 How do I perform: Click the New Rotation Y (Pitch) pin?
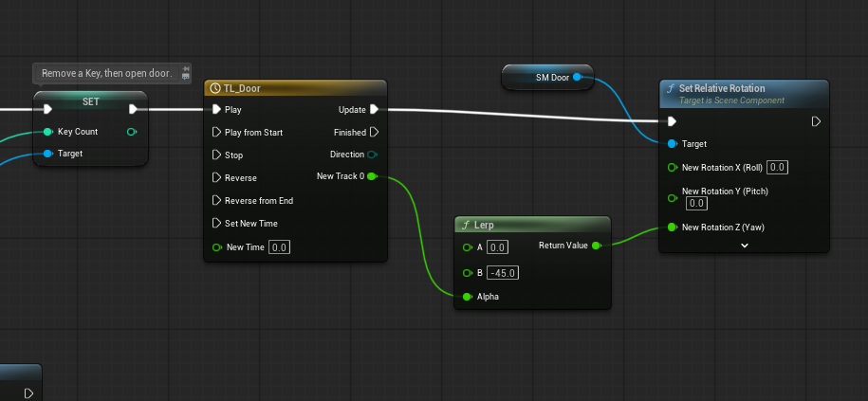[672, 197]
